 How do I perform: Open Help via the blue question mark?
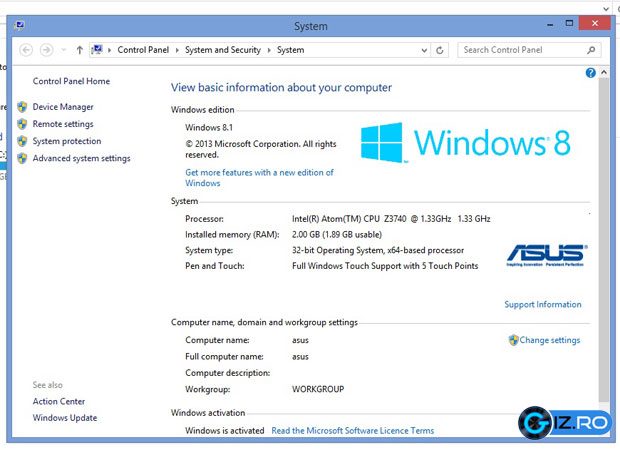tap(590, 73)
